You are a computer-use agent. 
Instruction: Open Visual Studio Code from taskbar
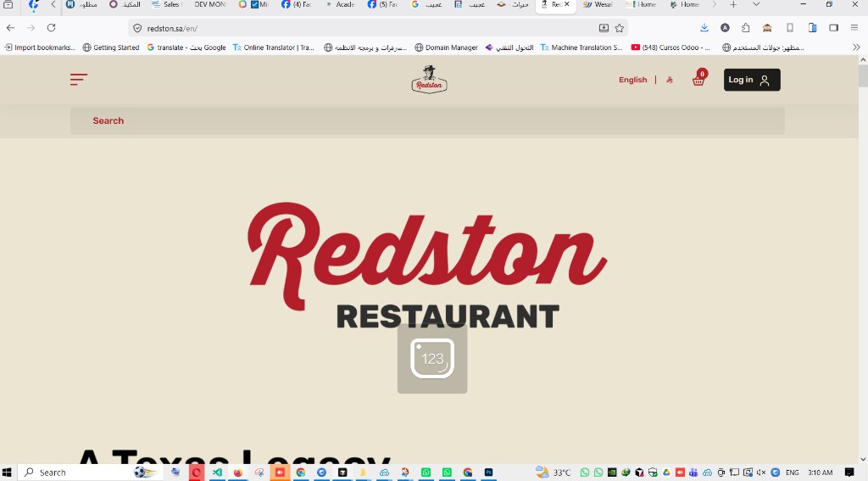coord(217,473)
